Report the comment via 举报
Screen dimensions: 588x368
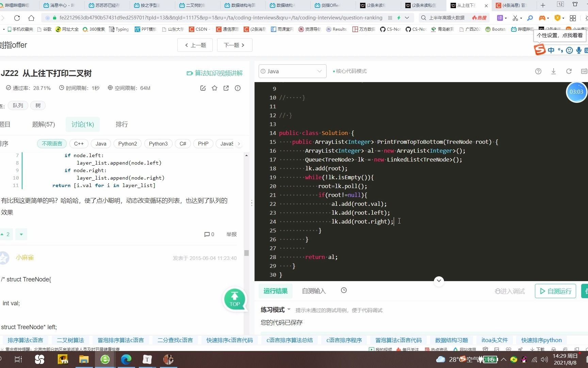[x=231, y=234]
